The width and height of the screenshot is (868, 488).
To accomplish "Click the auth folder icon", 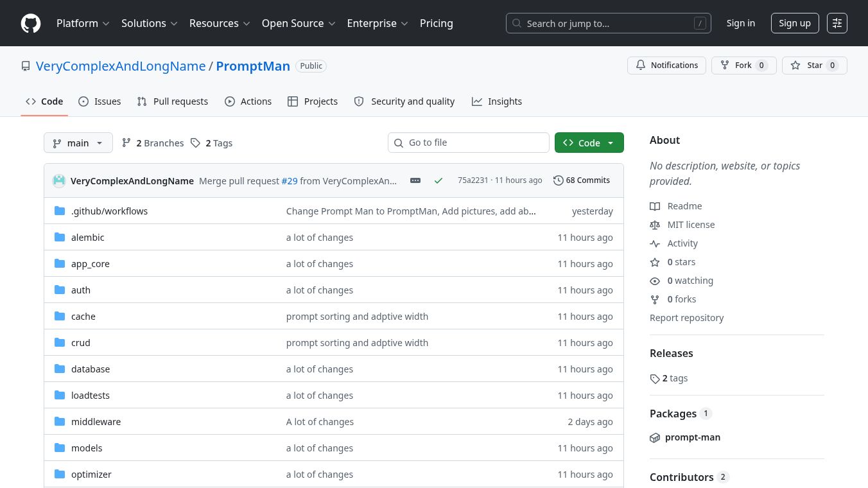I will click(60, 290).
